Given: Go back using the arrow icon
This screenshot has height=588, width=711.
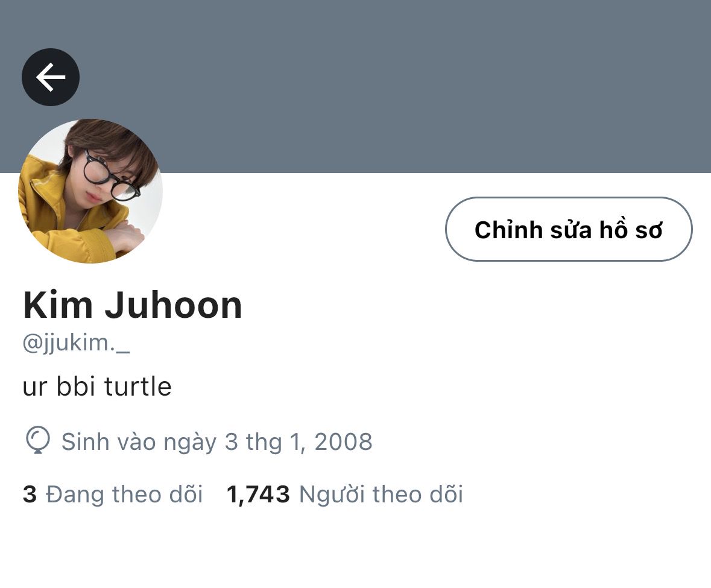Looking at the screenshot, I should click(51, 77).
